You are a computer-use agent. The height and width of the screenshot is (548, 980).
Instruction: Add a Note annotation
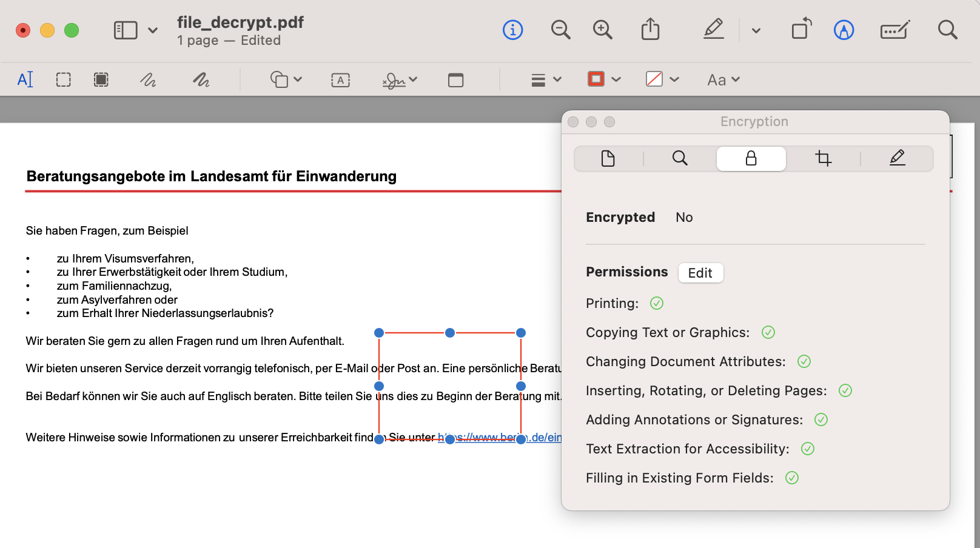[456, 80]
